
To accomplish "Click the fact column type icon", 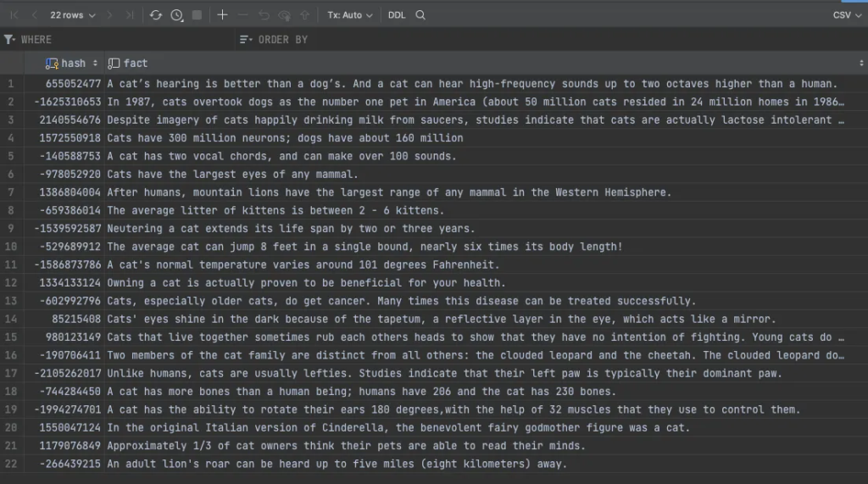I will tap(114, 64).
